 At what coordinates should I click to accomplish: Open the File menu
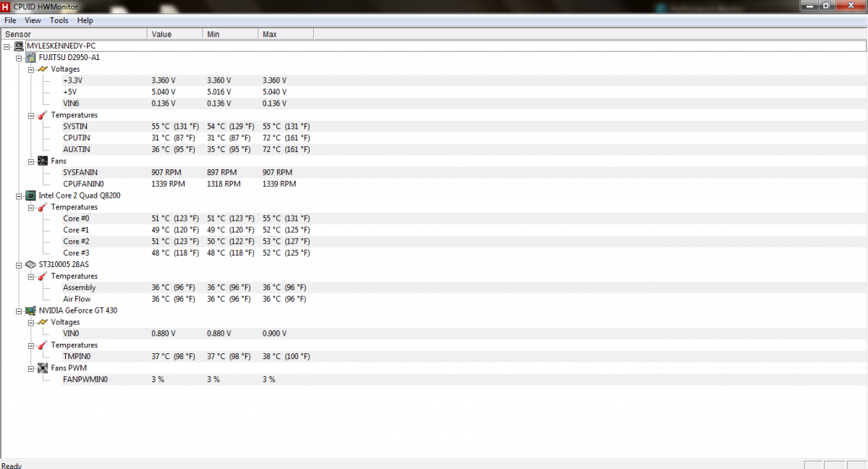point(10,20)
